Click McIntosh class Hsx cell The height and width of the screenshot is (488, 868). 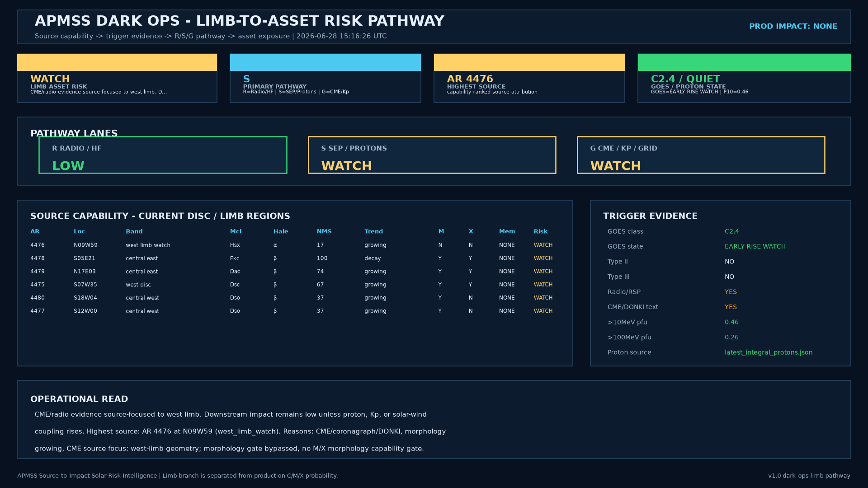235,245
